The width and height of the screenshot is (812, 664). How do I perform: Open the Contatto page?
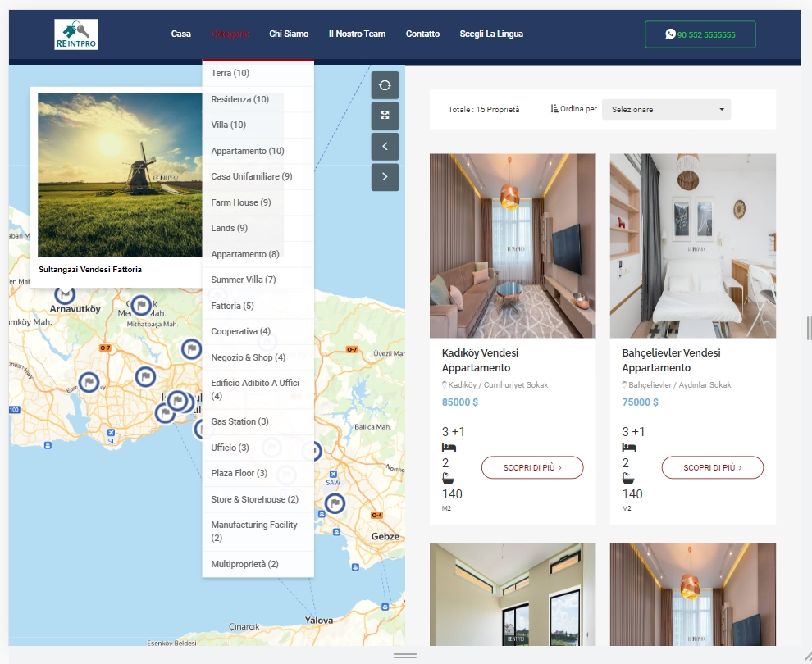(422, 34)
